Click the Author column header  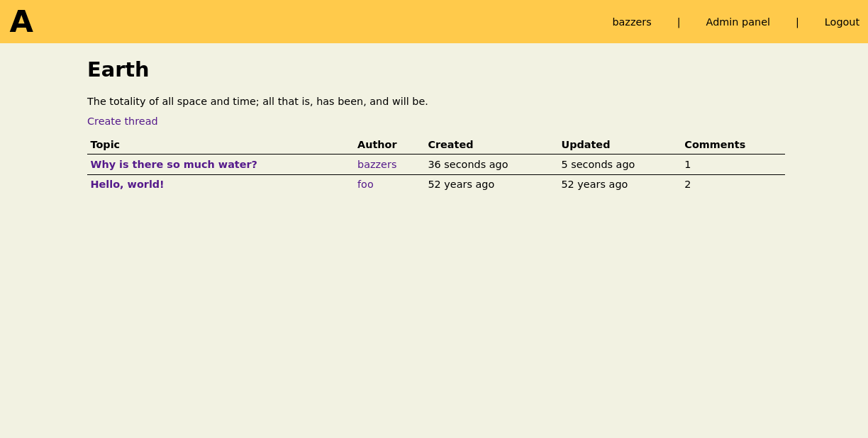(x=377, y=145)
